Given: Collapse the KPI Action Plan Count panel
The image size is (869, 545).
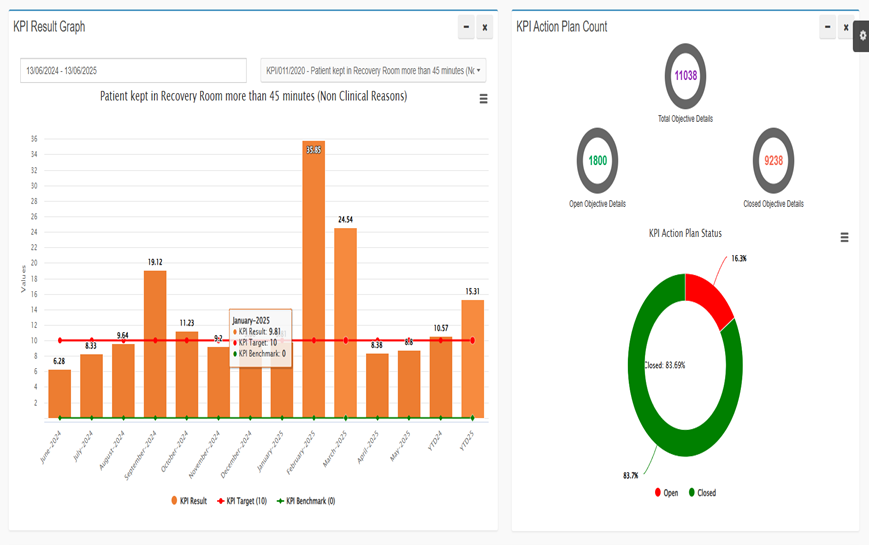Looking at the screenshot, I should coord(827,28).
